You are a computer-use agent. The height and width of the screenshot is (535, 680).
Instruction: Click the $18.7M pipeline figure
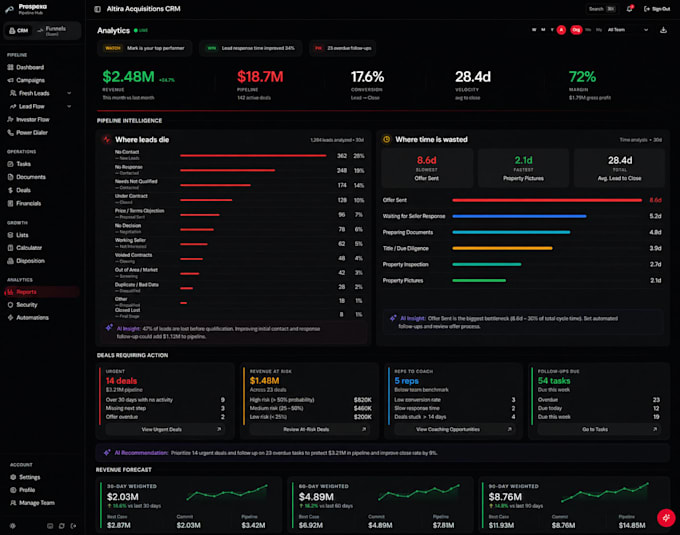(x=260, y=77)
